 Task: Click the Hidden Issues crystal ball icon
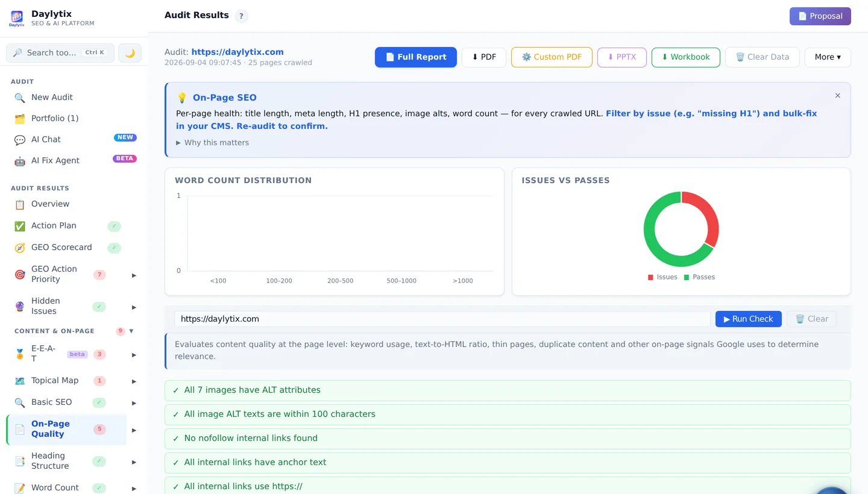[x=20, y=307]
